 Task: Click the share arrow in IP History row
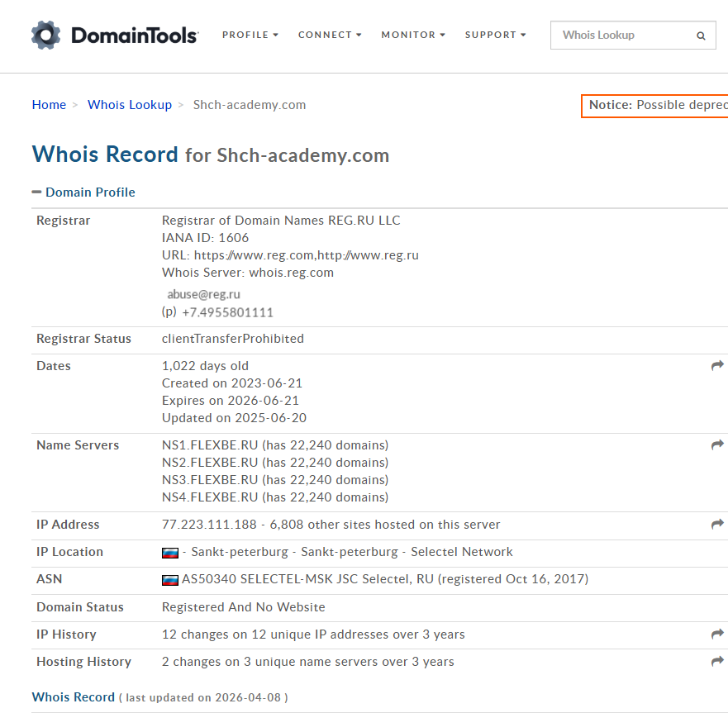(x=717, y=634)
